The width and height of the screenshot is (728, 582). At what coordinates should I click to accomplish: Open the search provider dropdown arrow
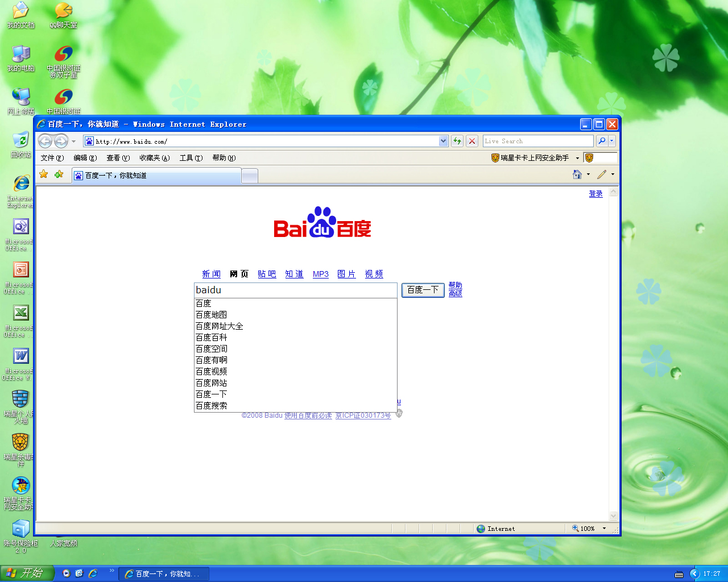(612, 141)
